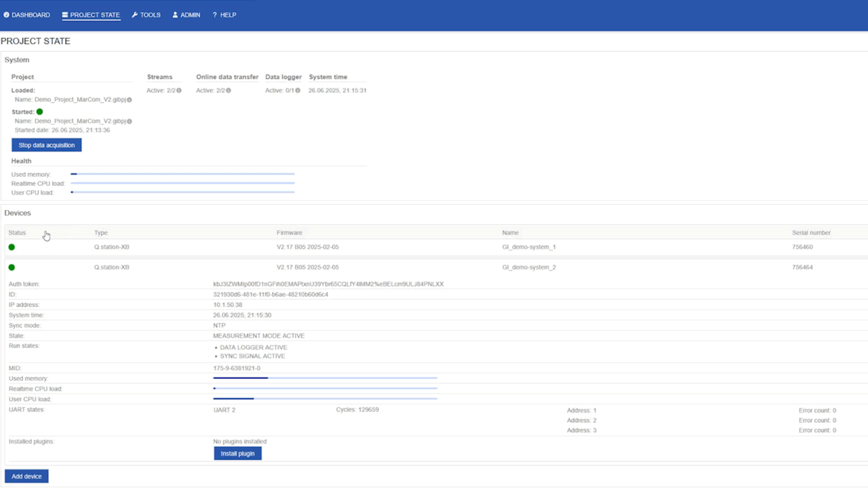Click the info icon next to Streams Active

(x=179, y=91)
